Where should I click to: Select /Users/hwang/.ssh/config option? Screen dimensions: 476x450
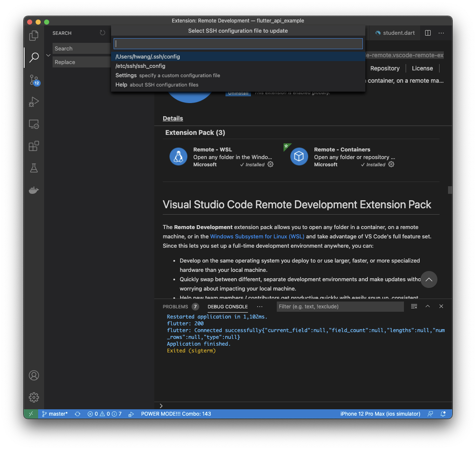238,56
